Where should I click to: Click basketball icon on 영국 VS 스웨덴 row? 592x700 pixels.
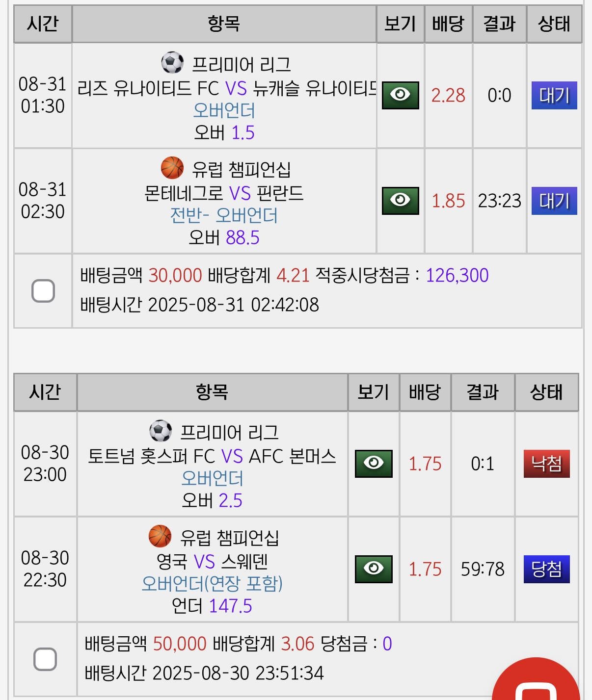(160, 536)
